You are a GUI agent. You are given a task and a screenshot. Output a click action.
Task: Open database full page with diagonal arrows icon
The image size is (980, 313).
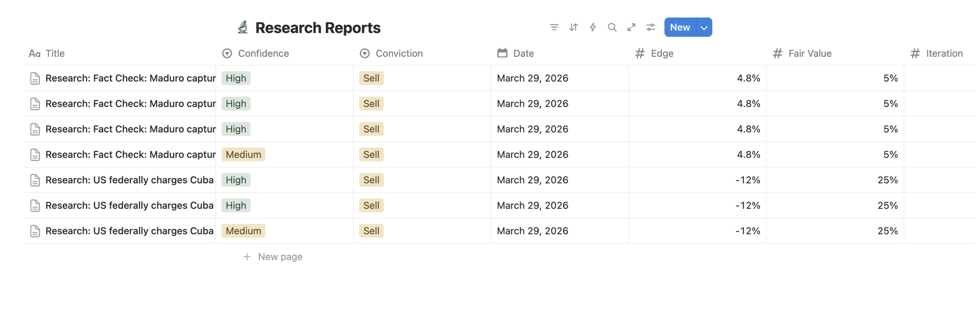coord(631,27)
